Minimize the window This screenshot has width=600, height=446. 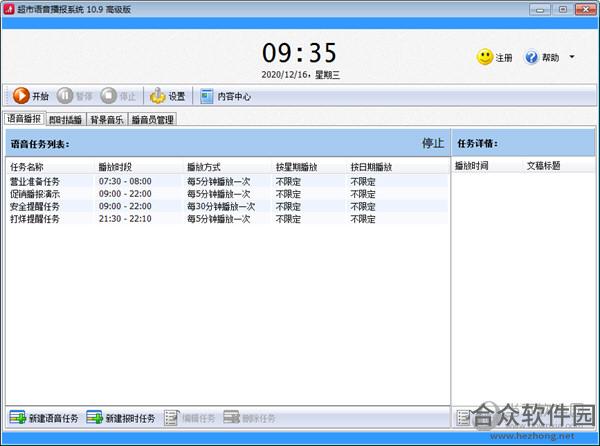click(540, 10)
